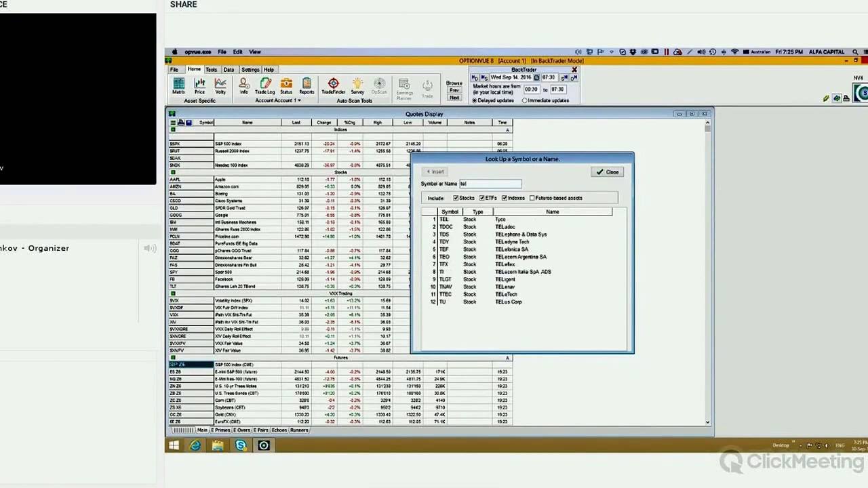Open the Earnings Planner tool
This screenshot has height=488, width=868.
click(x=404, y=89)
